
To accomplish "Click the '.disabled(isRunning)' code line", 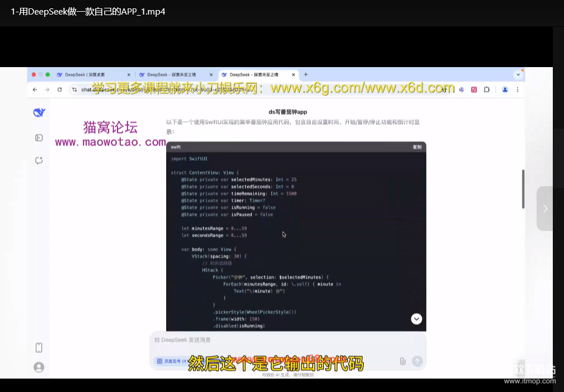I will pyautogui.click(x=239, y=326).
